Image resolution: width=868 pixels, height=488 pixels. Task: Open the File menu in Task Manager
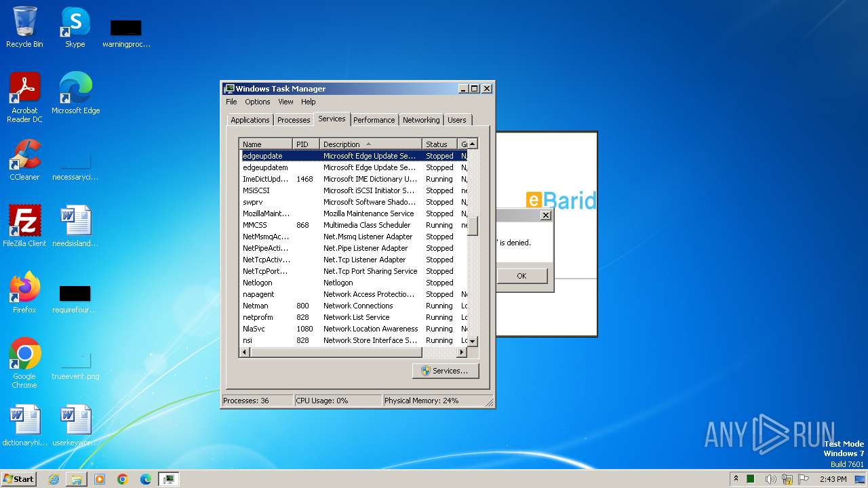(231, 102)
